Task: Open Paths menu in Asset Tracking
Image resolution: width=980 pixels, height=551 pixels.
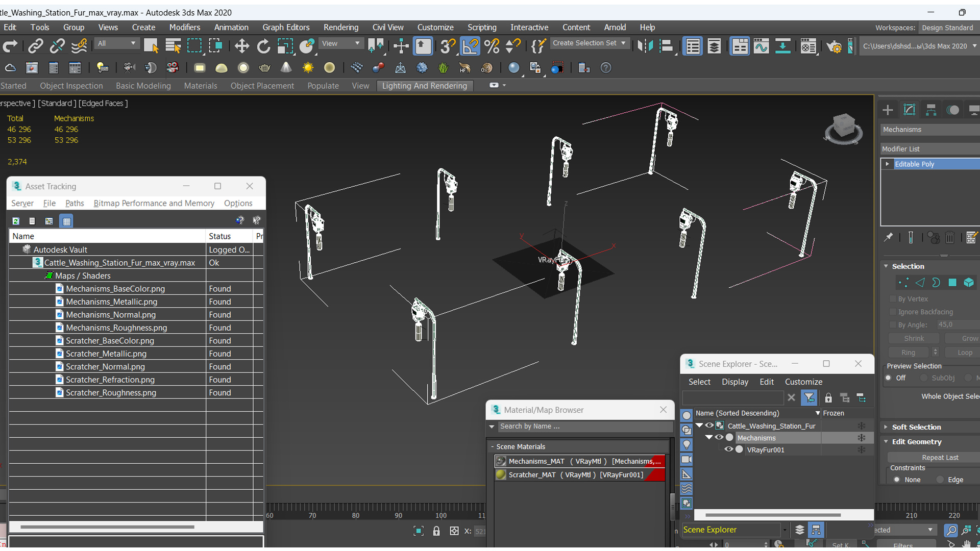Action: [75, 203]
